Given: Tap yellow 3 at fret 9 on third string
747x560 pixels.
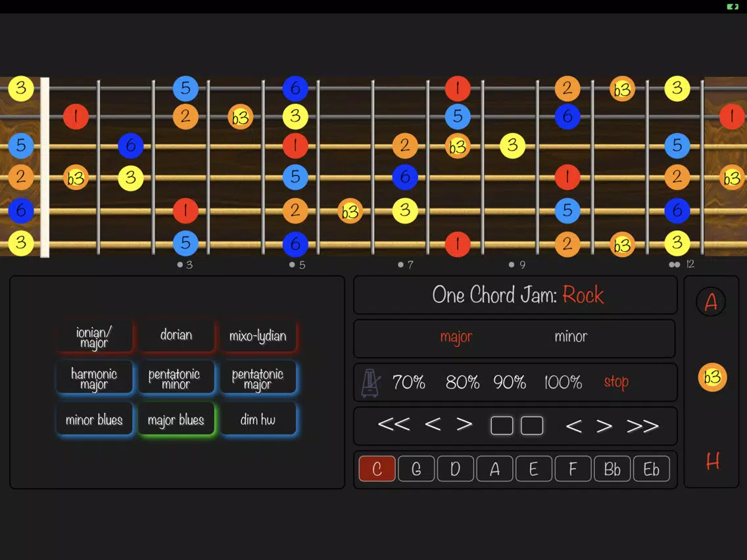Looking at the screenshot, I should [x=513, y=146].
